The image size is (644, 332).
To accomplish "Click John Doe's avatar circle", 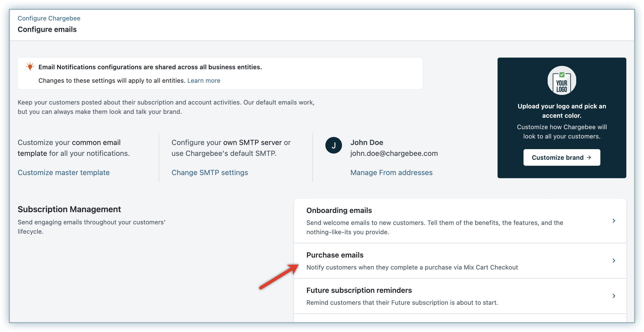I will (333, 145).
